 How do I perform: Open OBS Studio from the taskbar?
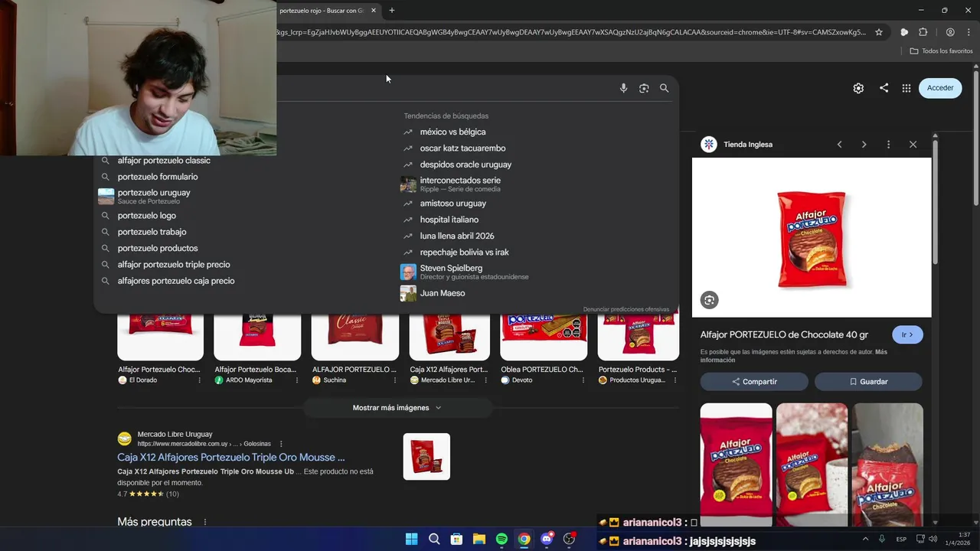[569, 539]
